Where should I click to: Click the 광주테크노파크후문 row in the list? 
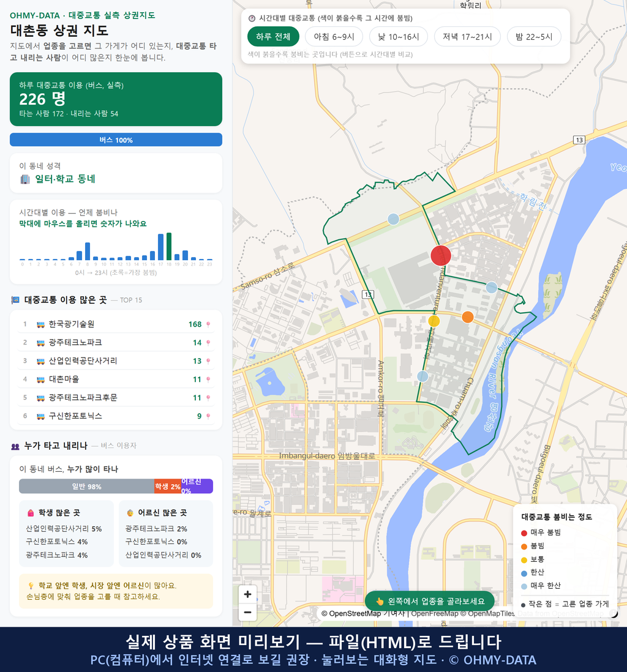[x=116, y=398]
